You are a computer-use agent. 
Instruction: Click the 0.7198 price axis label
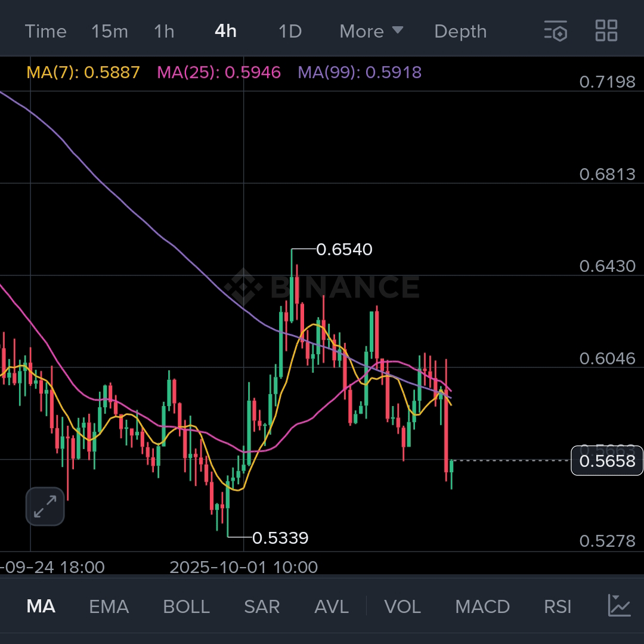(608, 82)
